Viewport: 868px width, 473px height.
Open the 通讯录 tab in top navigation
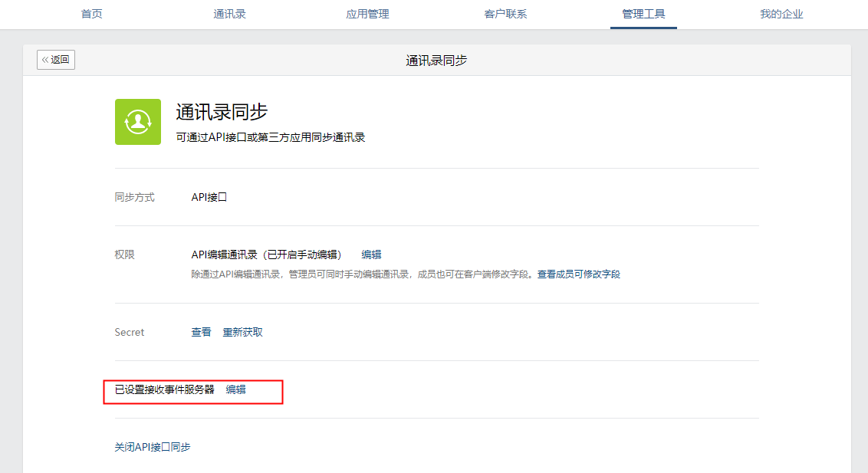tap(229, 14)
